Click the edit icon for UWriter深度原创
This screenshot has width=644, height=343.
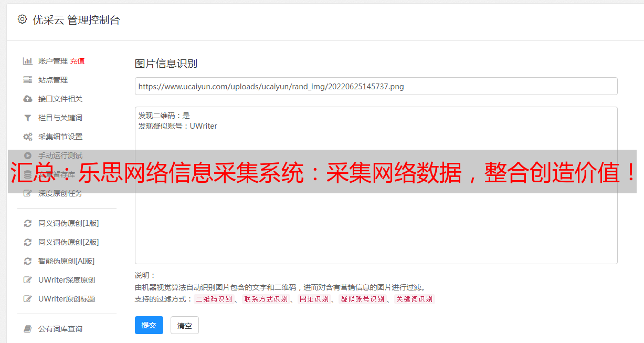28,280
